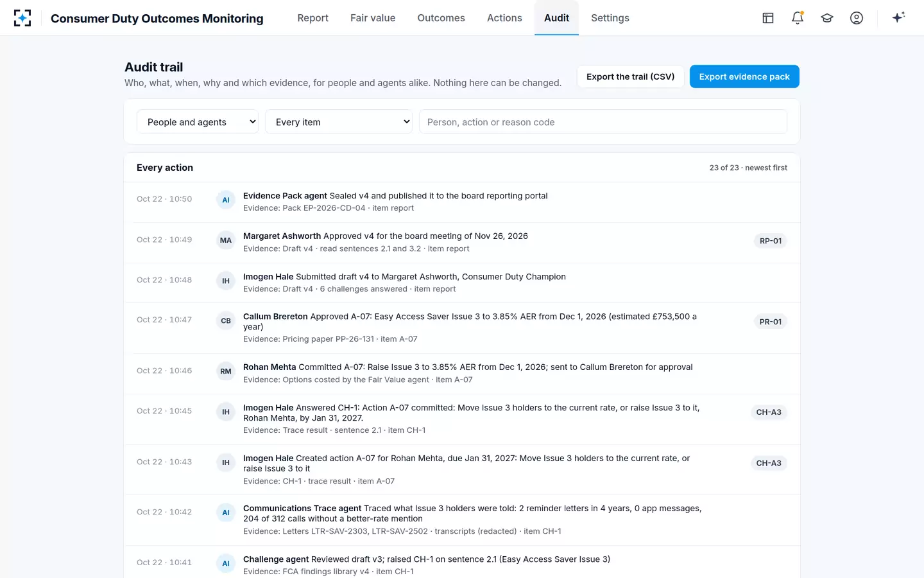Click the PR-01 reason code badge

click(x=771, y=322)
